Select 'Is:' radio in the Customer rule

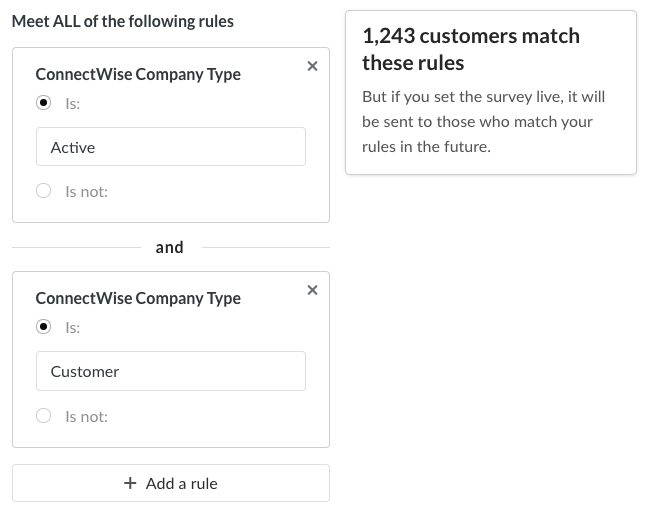tap(43, 327)
